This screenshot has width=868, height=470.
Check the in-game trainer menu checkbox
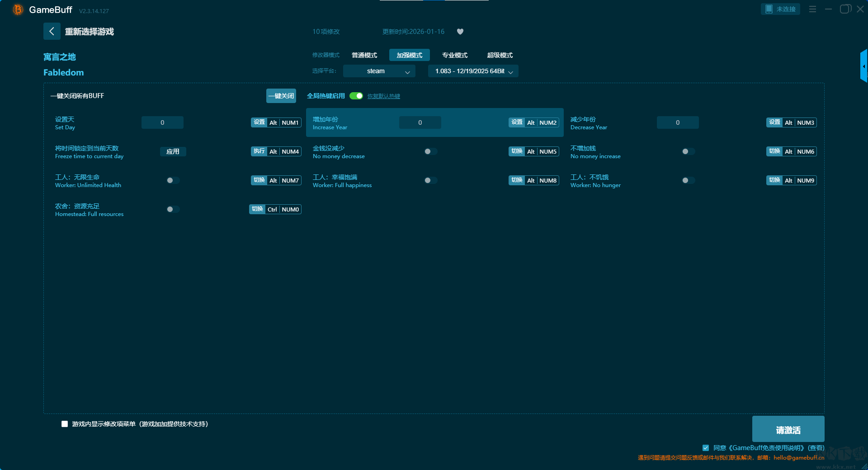(65, 424)
